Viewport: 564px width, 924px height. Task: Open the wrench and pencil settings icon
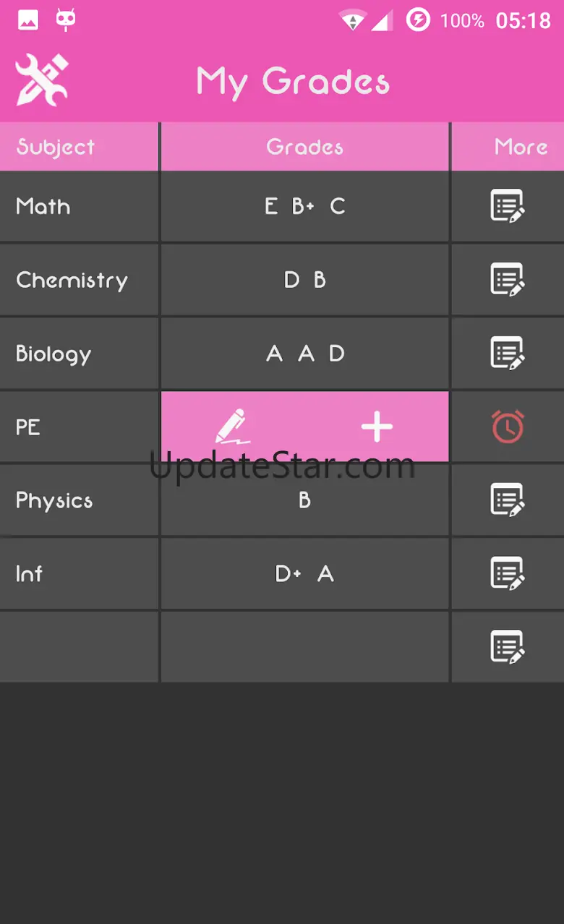point(42,80)
